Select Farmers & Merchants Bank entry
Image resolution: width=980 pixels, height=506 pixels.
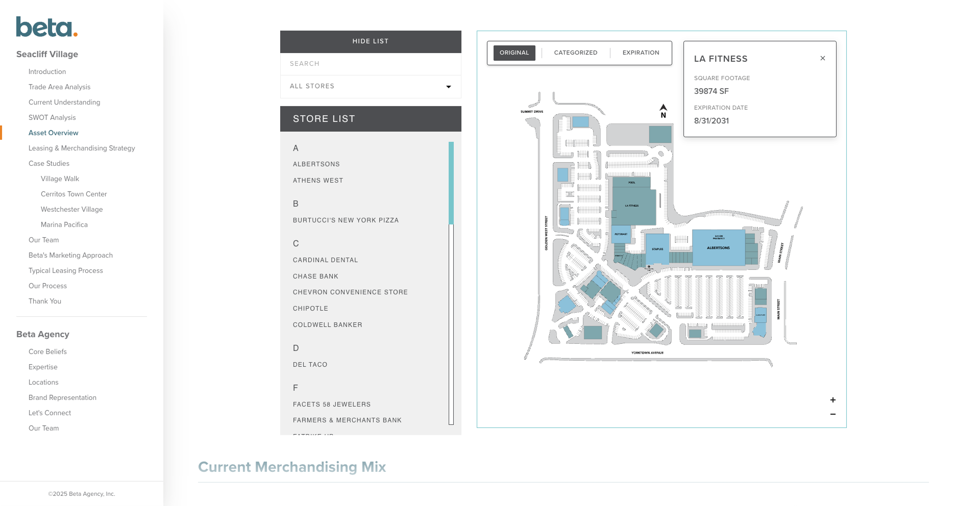pyautogui.click(x=347, y=420)
